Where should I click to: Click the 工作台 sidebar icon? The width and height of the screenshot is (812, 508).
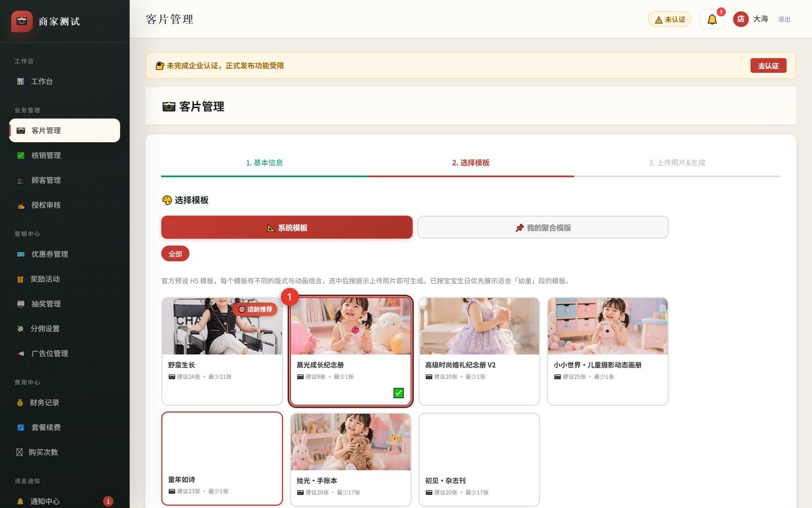click(x=20, y=81)
